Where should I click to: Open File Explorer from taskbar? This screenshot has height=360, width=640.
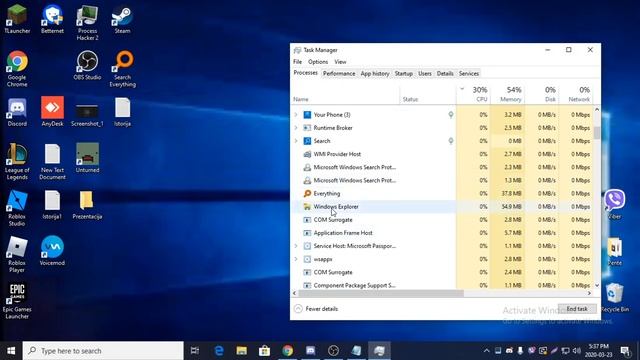pyautogui.click(x=242, y=351)
